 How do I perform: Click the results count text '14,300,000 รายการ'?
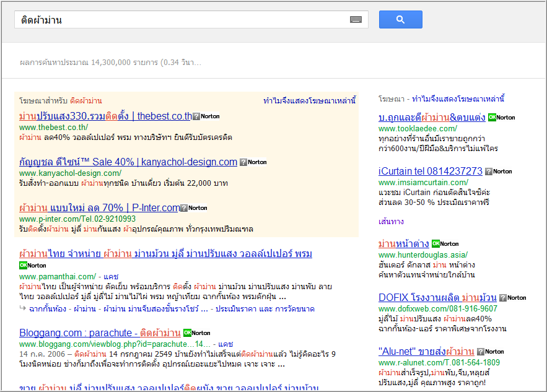pos(125,63)
